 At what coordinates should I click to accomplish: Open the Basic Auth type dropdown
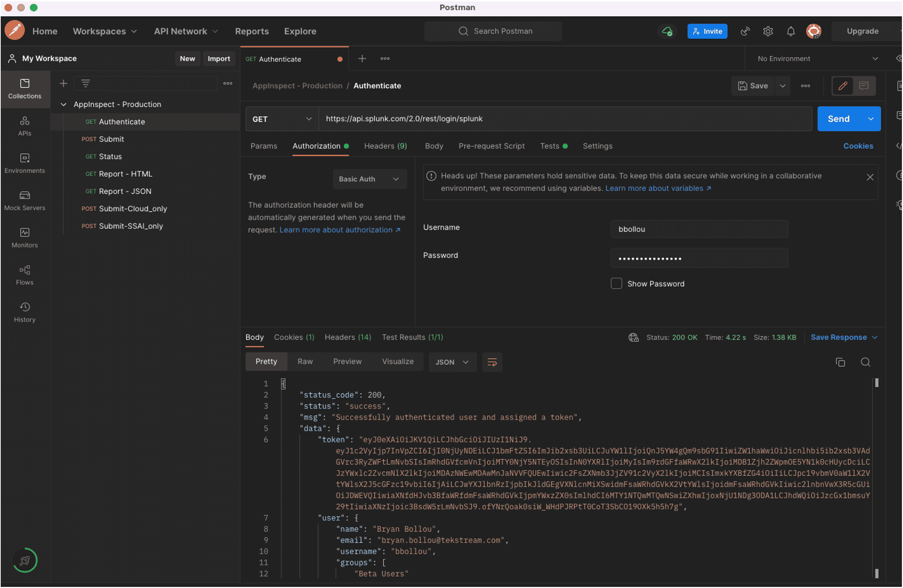pyautogui.click(x=370, y=179)
